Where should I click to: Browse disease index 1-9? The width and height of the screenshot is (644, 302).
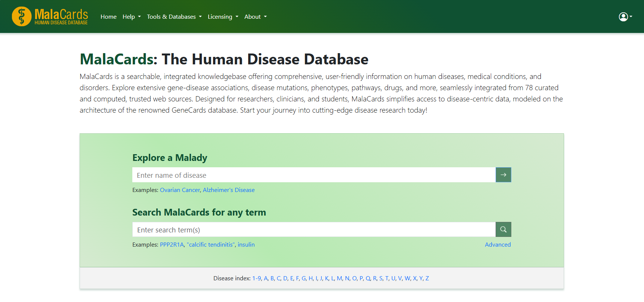point(256,278)
